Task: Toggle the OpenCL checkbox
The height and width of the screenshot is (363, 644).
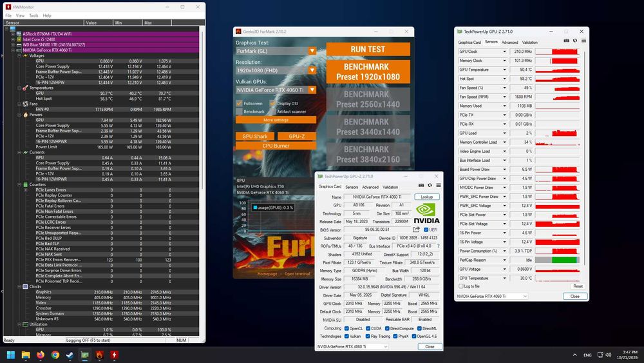Action: (x=346, y=328)
